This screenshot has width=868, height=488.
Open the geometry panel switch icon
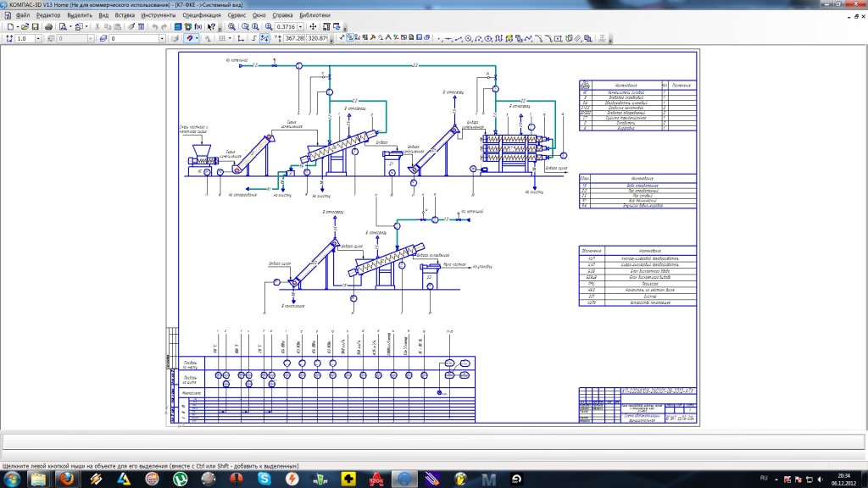(350, 39)
